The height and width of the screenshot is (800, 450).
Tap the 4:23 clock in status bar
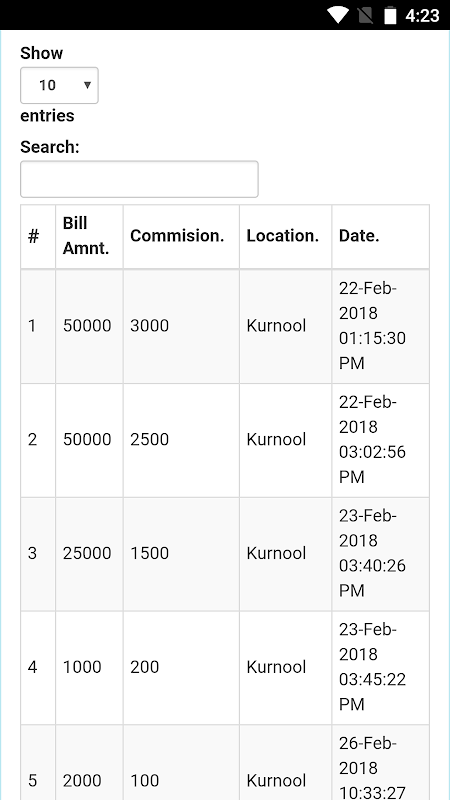point(422,16)
